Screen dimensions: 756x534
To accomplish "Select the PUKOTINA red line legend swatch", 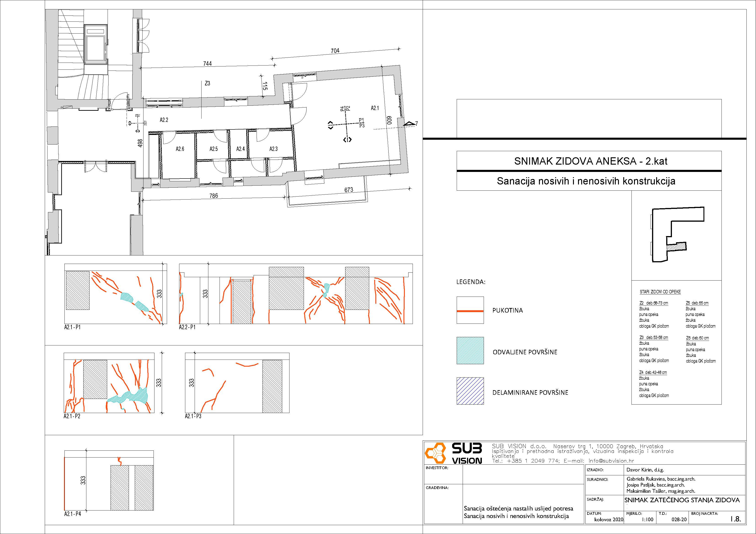I will tap(470, 310).
